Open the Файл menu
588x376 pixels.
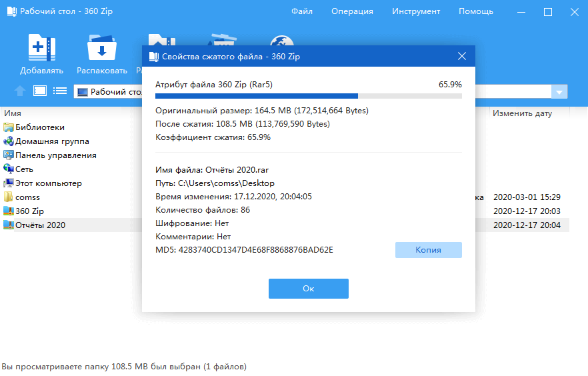pos(302,11)
